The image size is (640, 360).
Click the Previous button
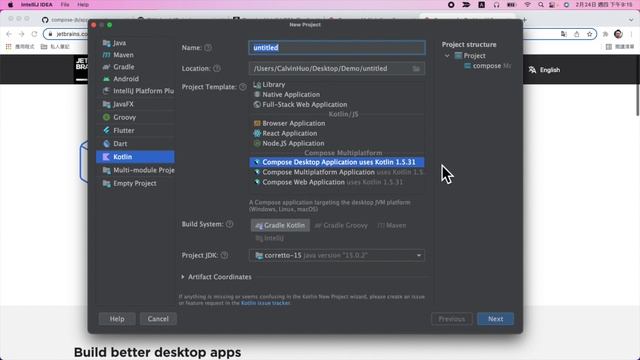pos(452,319)
